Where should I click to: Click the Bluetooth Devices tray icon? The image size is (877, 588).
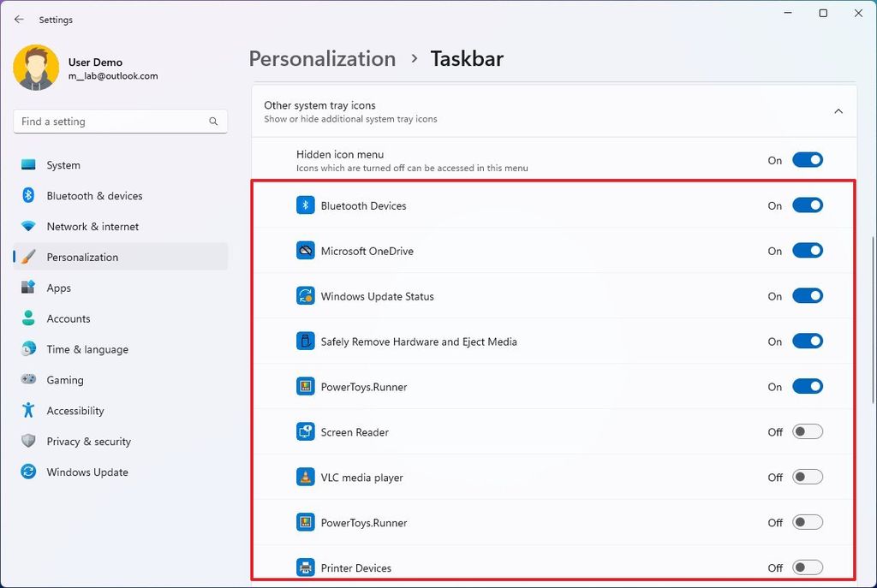[x=306, y=205]
